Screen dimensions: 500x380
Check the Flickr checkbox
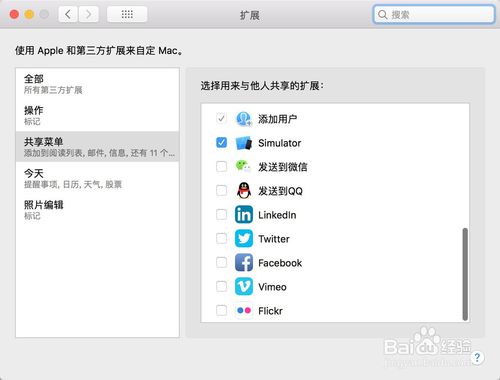221,310
